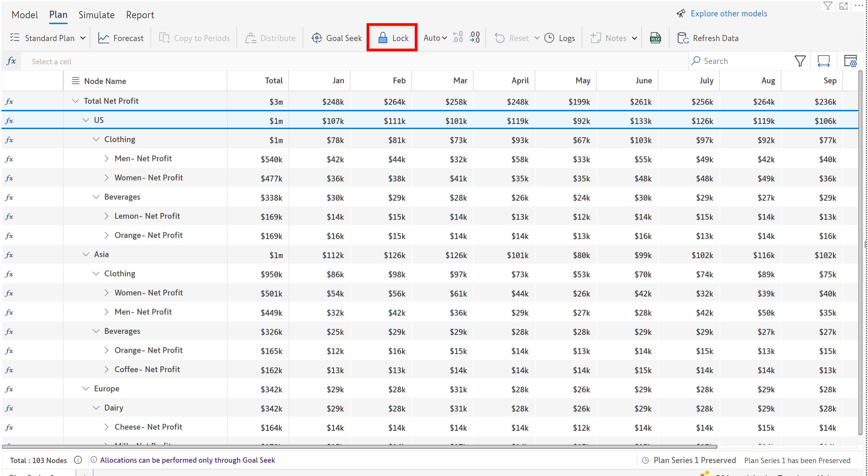This screenshot has width=868, height=476.
Task: Click the increase decimal places icon
Action: coord(458,37)
